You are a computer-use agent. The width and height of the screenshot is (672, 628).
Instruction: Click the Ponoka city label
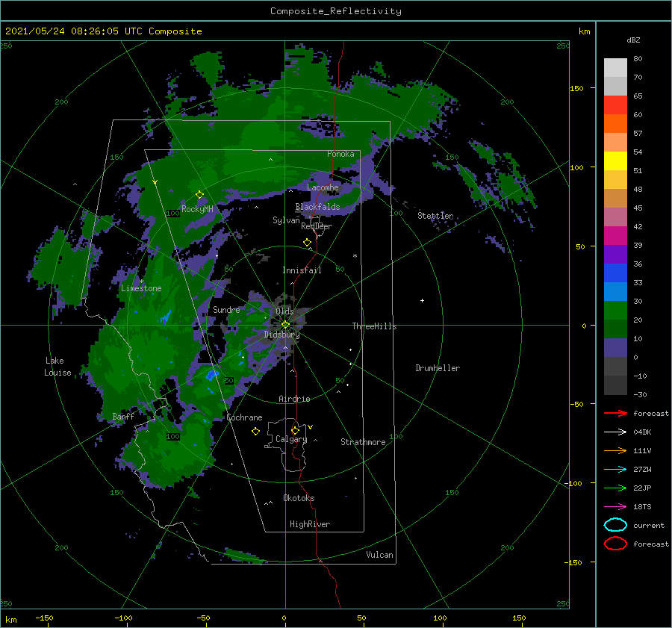click(x=340, y=154)
